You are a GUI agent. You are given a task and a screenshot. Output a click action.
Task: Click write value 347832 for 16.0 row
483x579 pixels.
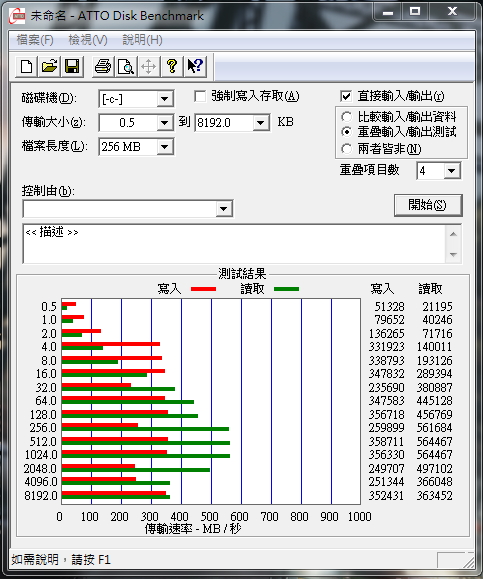pos(387,374)
